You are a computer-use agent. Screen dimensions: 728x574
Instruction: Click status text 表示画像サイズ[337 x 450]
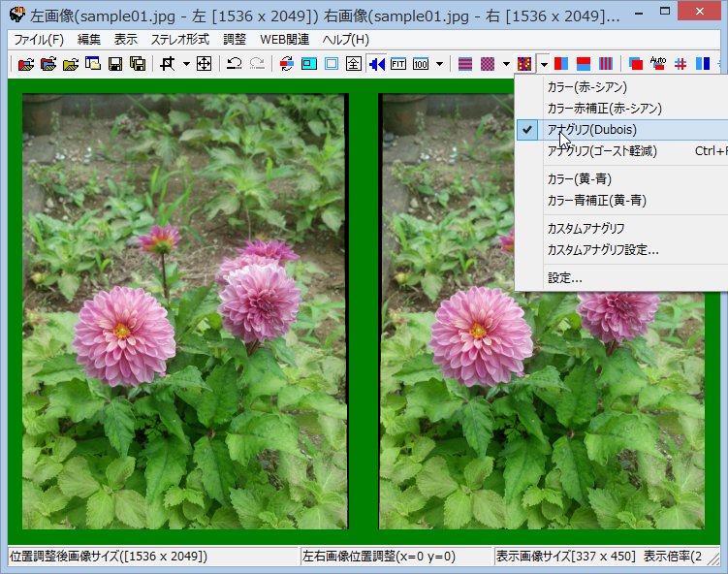click(x=565, y=556)
